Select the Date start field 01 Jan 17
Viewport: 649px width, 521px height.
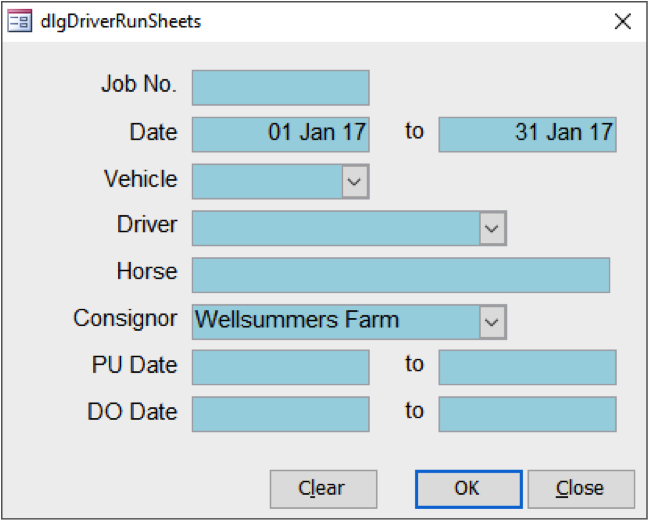(281, 134)
